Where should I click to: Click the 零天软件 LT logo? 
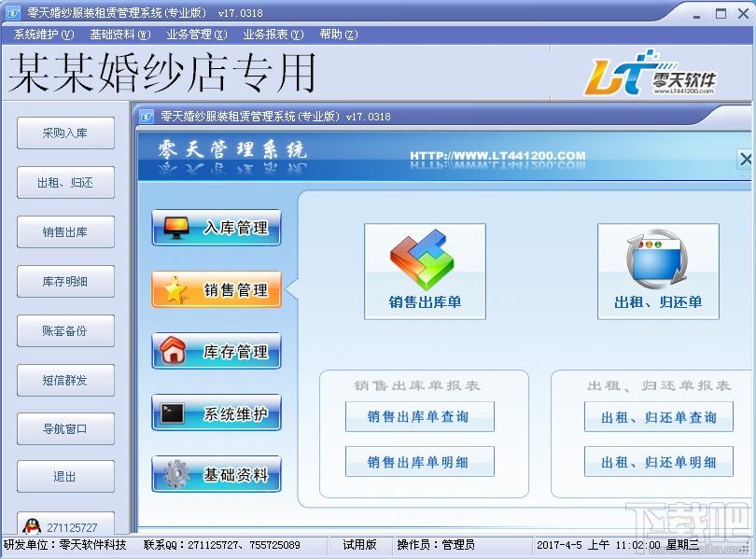[x=650, y=73]
